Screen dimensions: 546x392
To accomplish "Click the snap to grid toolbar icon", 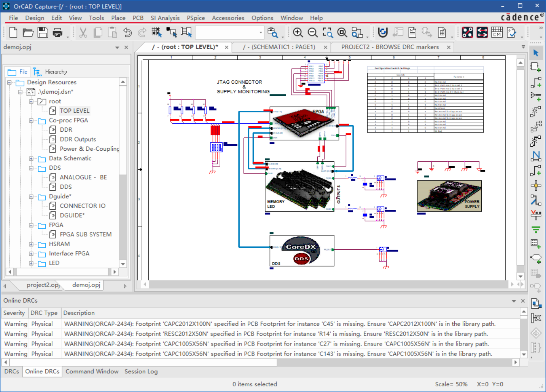I will 156,32.
